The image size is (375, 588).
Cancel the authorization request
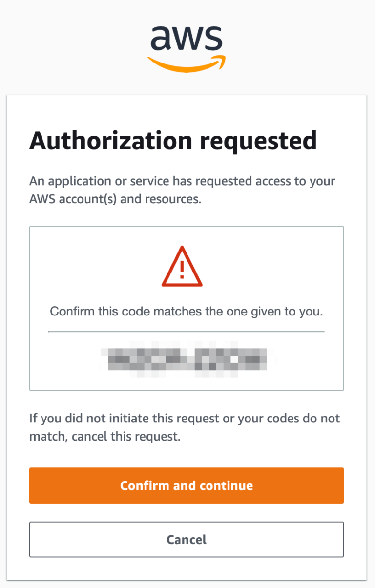(x=187, y=540)
